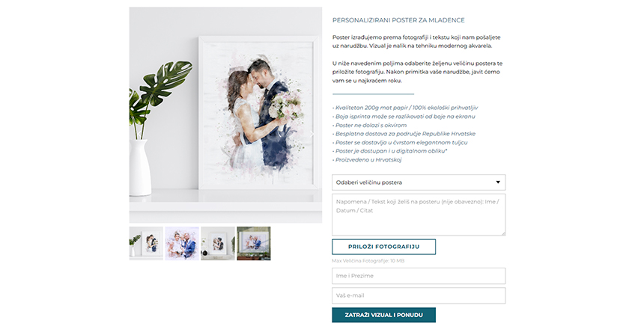This screenshot has height=329, width=644.
Task: Focus the 'Ime i Prezime' field
Action: coord(419,276)
